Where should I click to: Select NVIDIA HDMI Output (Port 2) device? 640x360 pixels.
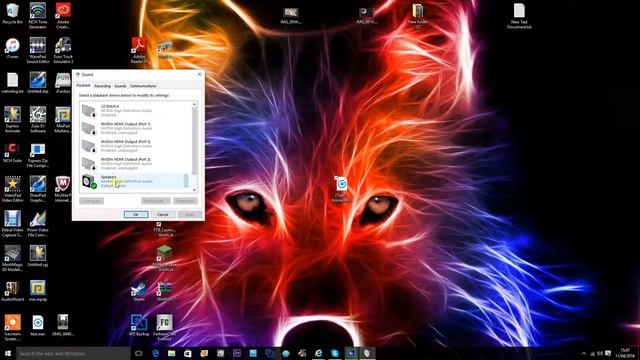click(x=136, y=146)
